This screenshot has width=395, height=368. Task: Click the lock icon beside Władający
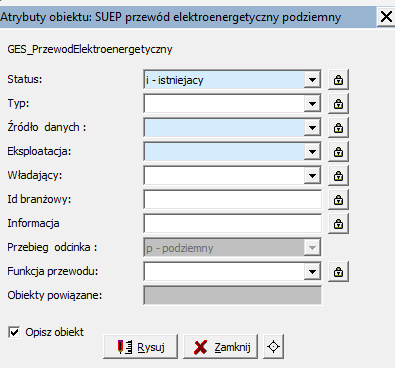tap(338, 176)
